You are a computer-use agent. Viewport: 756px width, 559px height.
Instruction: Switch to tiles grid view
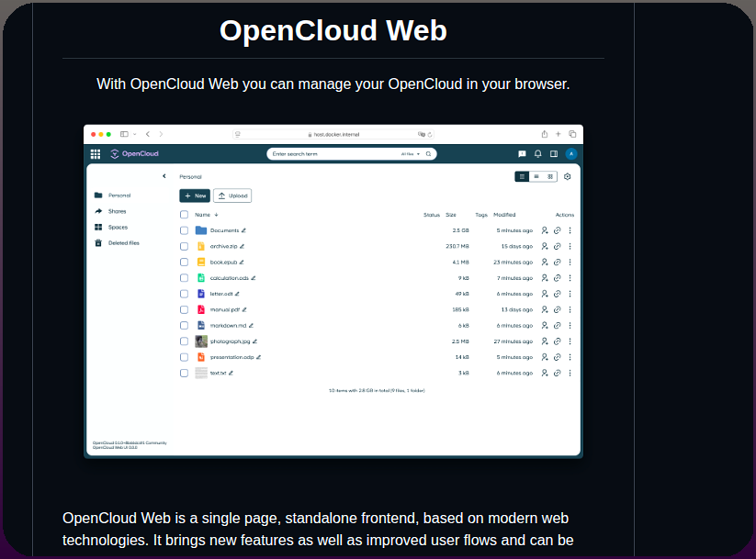550,177
